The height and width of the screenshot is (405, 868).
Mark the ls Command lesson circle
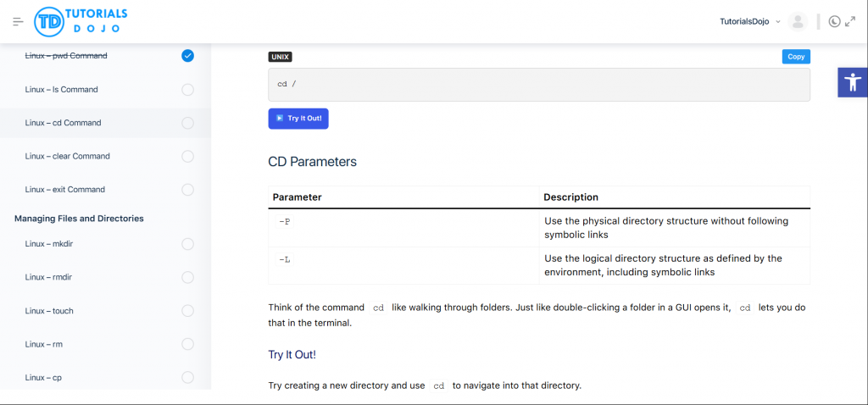[x=187, y=90]
